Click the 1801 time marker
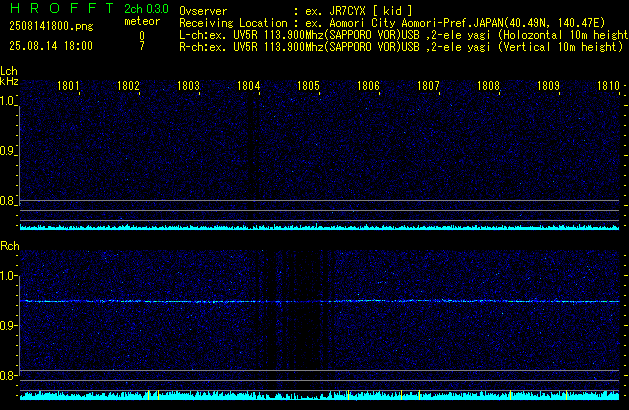 tap(68, 86)
